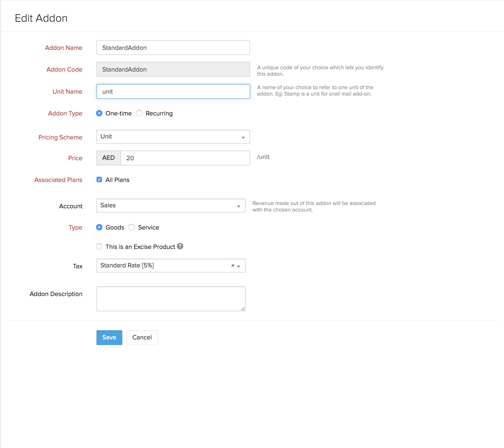Click inside the Addon Name field
Viewport: 504px width, 448px height.
pyautogui.click(x=173, y=48)
